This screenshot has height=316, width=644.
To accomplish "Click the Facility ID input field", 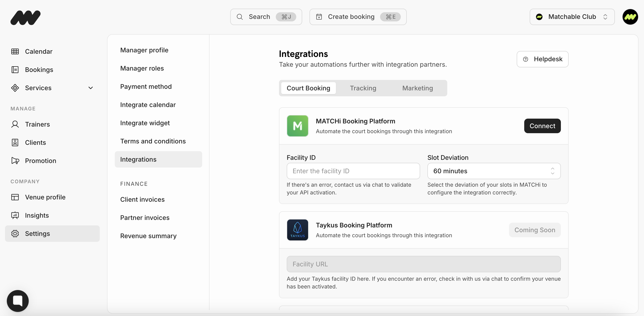I will click(x=353, y=171).
